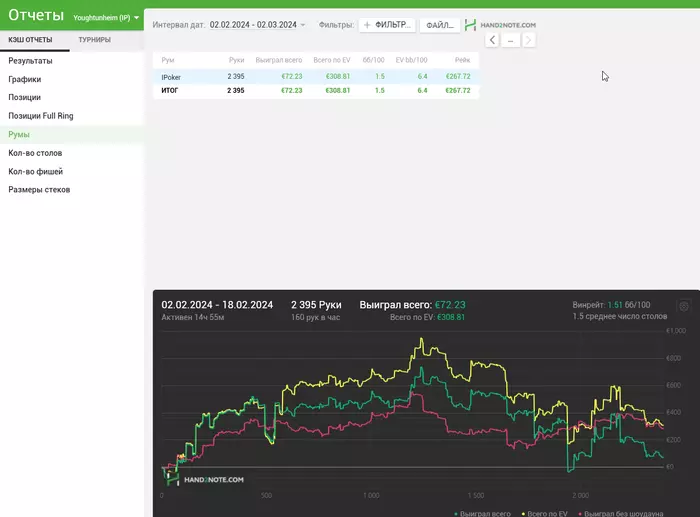Open the Результаты report
The width and height of the screenshot is (700, 517).
pos(30,61)
